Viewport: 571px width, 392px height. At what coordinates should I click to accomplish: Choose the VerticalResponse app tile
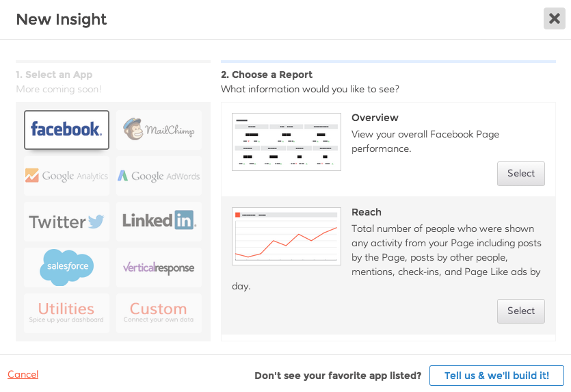point(159,267)
